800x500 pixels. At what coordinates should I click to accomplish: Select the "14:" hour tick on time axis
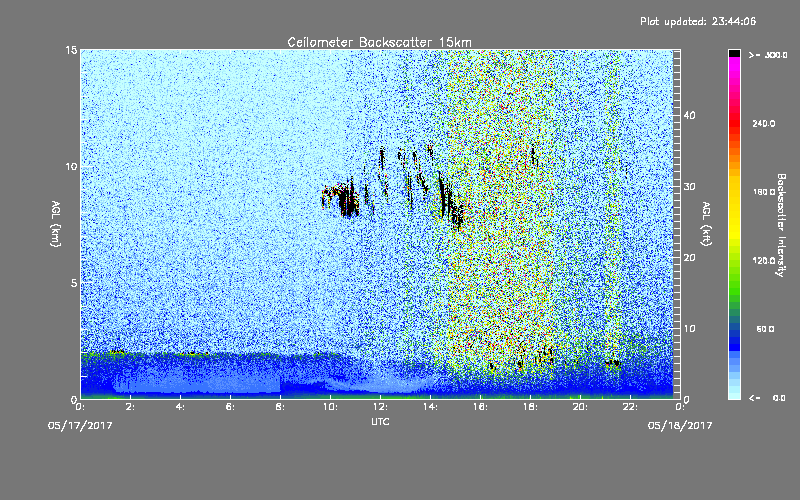430,407
